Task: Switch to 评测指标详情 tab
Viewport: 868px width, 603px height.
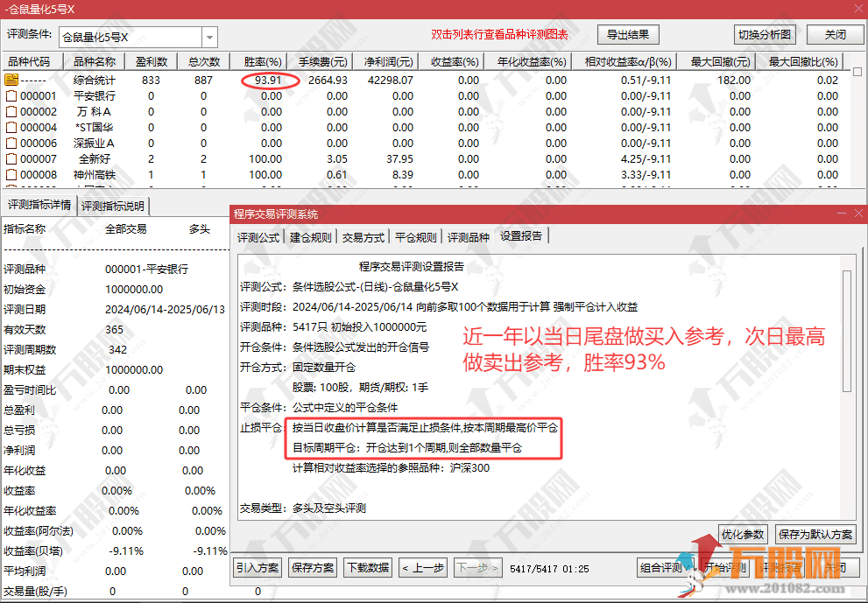Action: tap(39, 206)
